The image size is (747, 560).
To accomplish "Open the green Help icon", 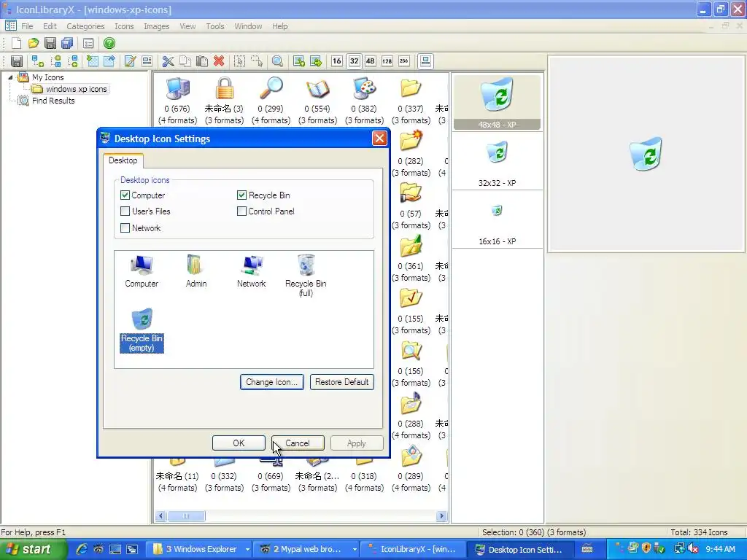I will click(109, 43).
